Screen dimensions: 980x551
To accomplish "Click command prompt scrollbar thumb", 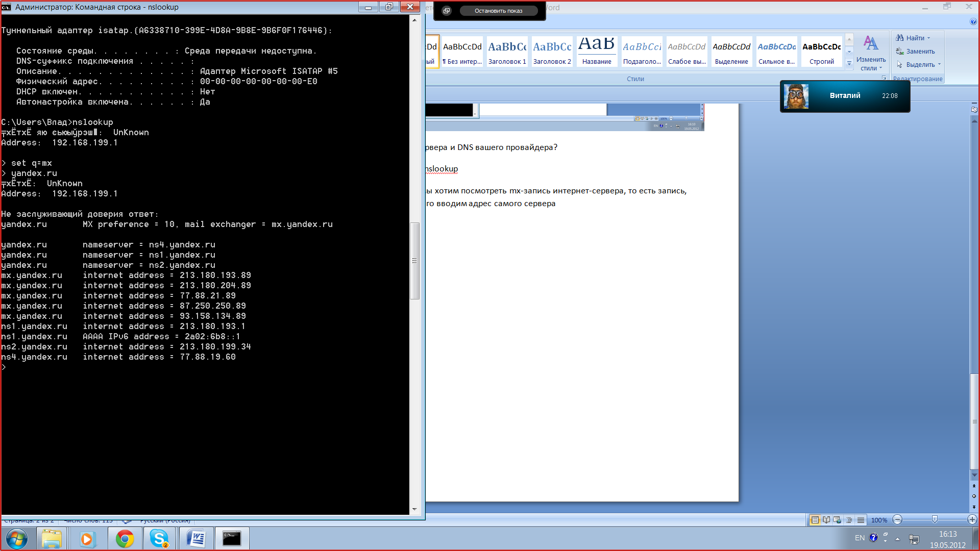I will (x=414, y=261).
